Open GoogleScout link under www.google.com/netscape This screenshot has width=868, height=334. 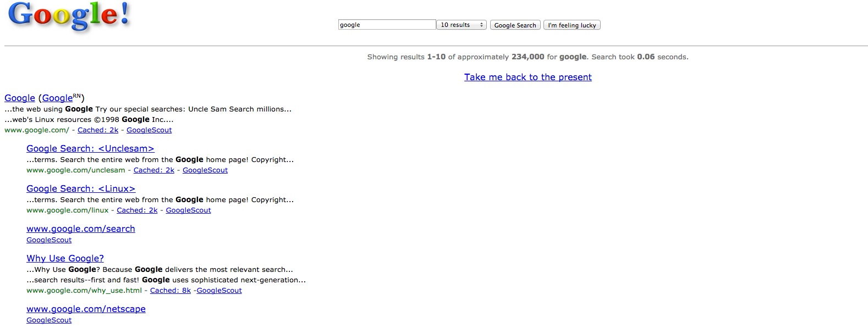click(x=49, y=320)
